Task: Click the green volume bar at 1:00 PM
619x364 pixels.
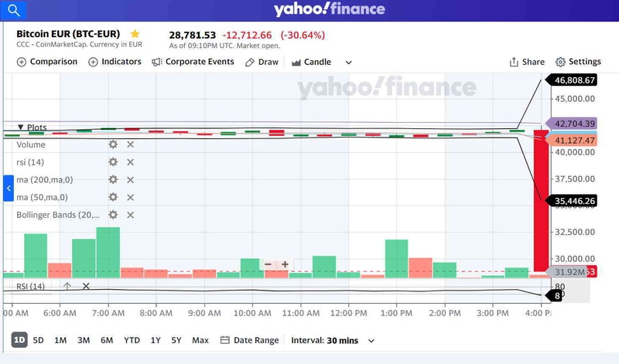Action: tap(396, 259)
